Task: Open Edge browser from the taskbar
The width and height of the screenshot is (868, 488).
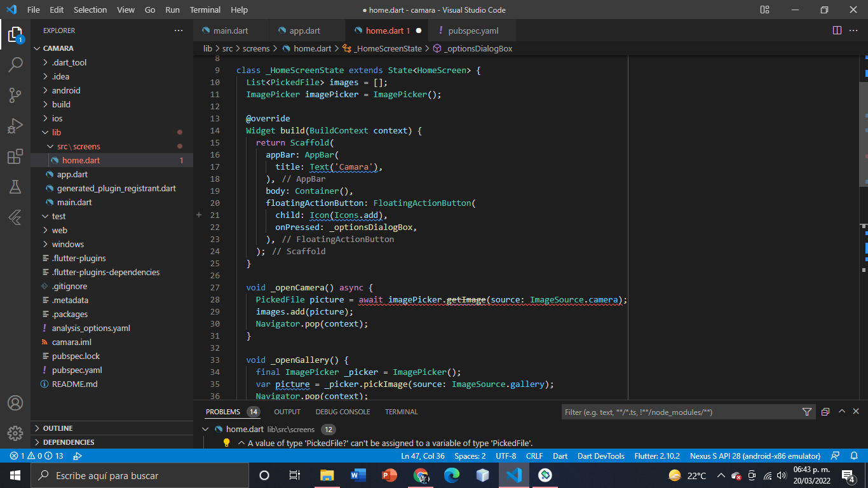Action: point(451,475)
